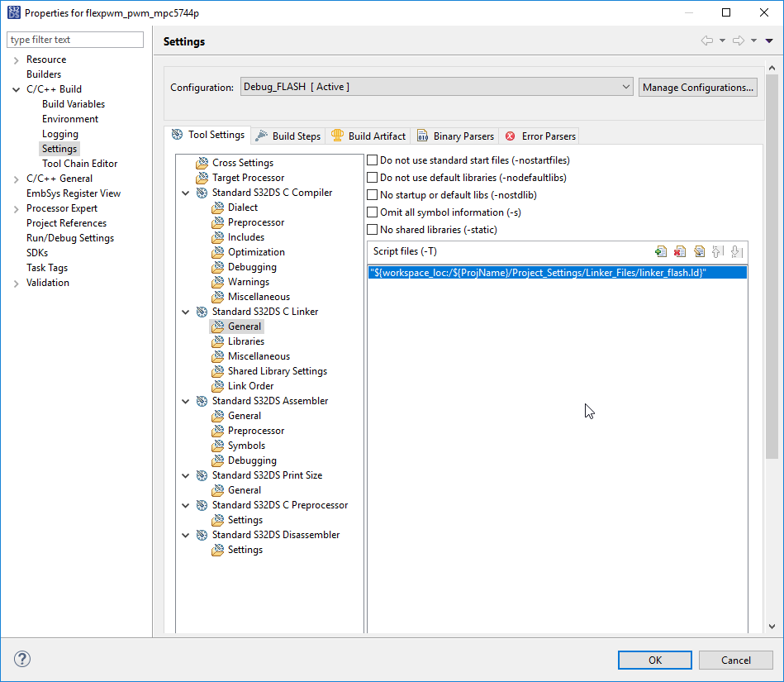
Task: Click the Standard S32DS Assembler tool icon
Action: 202,401
